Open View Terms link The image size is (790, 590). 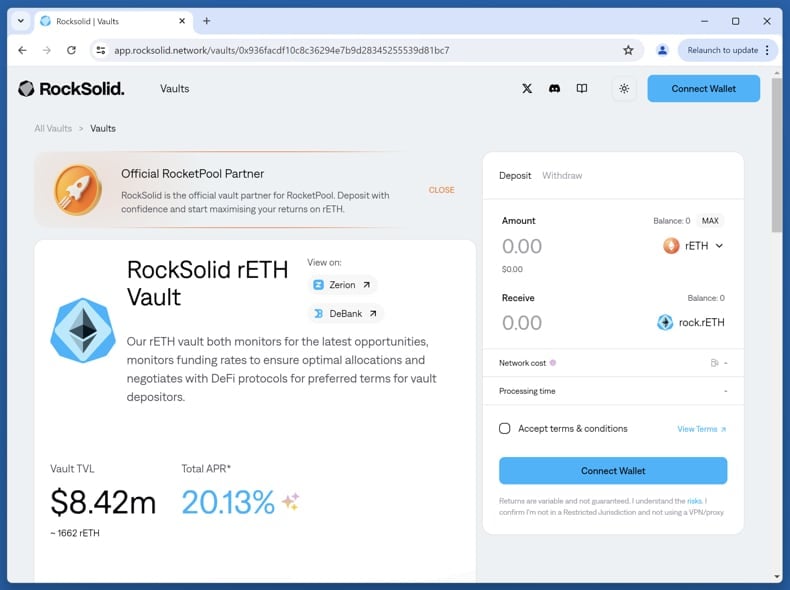(x=701, y=429)
